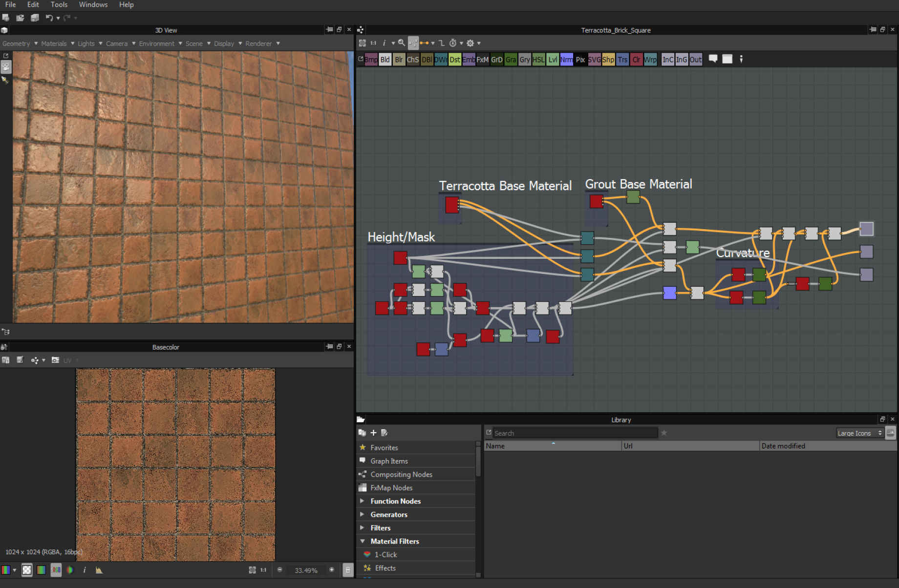
Task: Open the graph search magnifier
Action: pos(402,43)
